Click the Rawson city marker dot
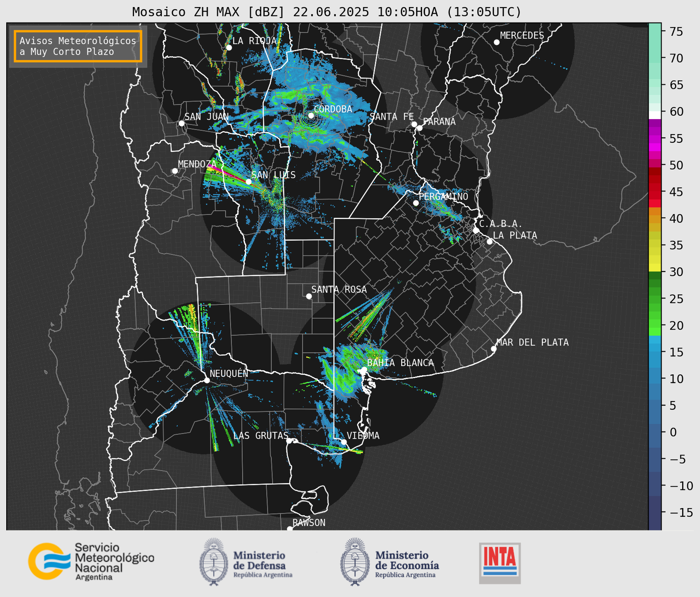 click(x=290, y=529)
